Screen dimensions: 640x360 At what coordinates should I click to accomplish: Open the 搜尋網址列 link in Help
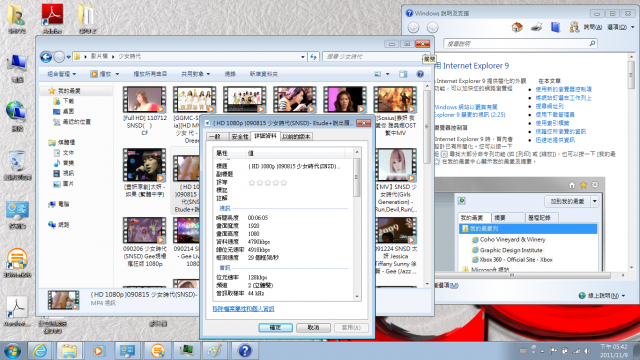point(549,106)
